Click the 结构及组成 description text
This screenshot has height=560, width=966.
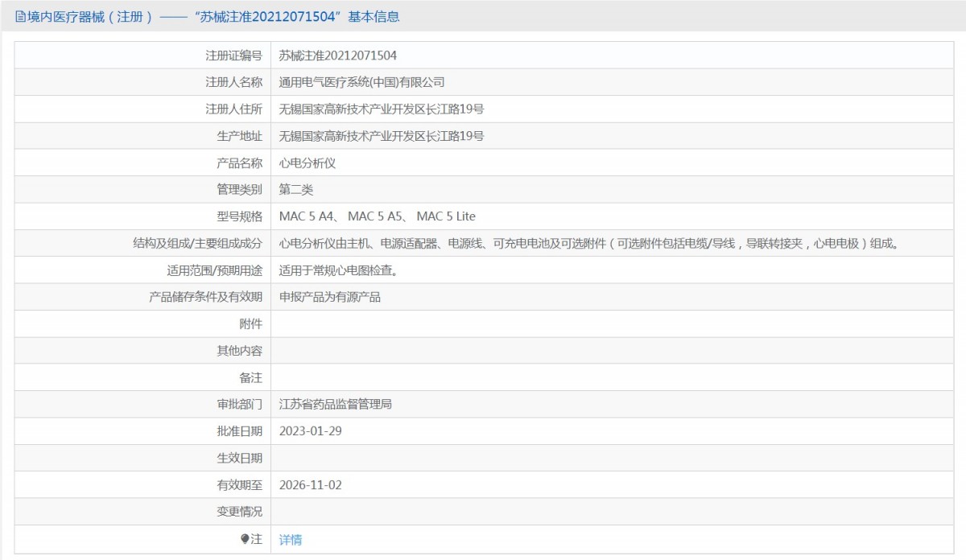589,243
